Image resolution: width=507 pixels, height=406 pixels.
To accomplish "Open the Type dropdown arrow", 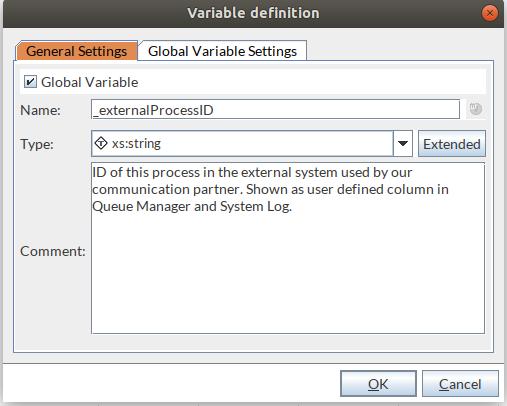I will pos(403,144).
